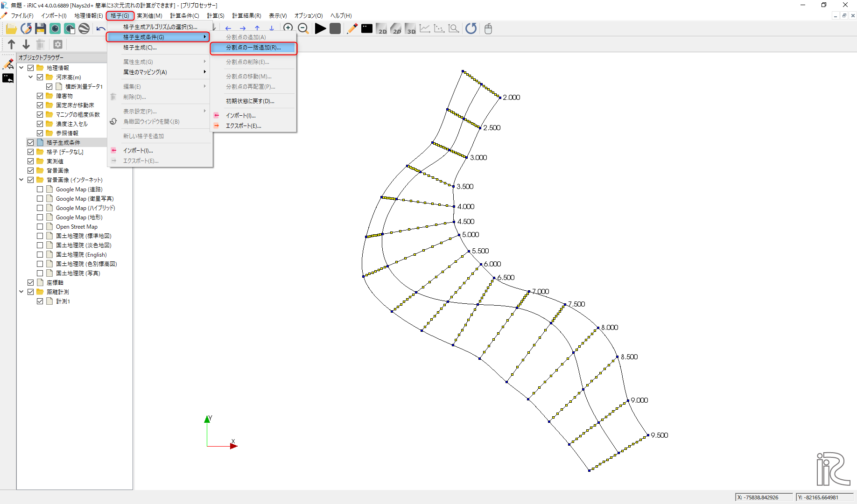Open the pre-processor pencil icon
This screenshot has width=857, height=504.
[x=352, y=28]
